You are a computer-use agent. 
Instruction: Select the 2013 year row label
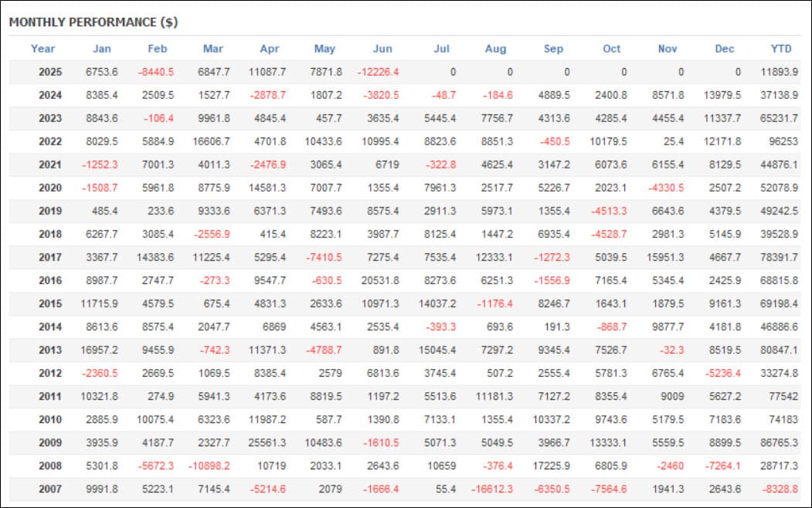[50, 351]
